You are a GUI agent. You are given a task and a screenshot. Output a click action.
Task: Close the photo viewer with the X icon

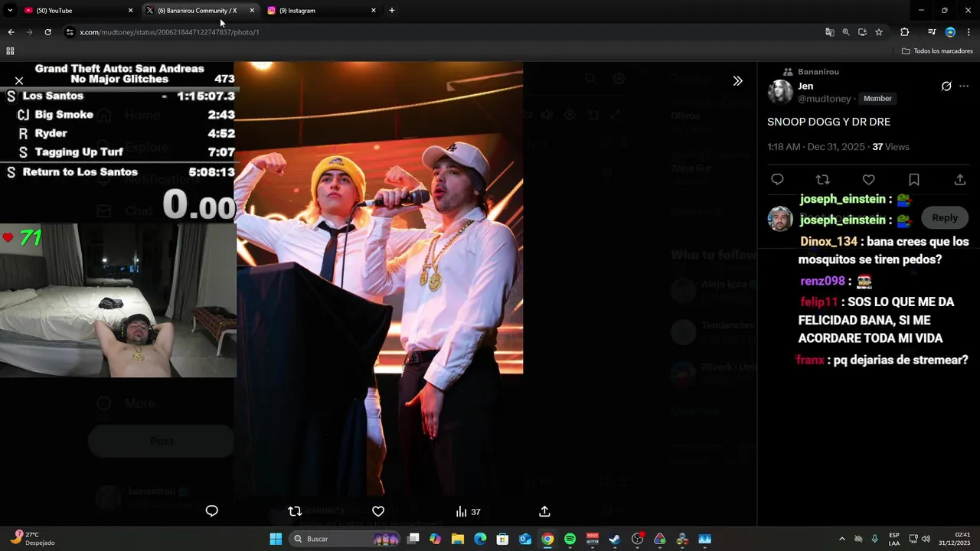19,80
